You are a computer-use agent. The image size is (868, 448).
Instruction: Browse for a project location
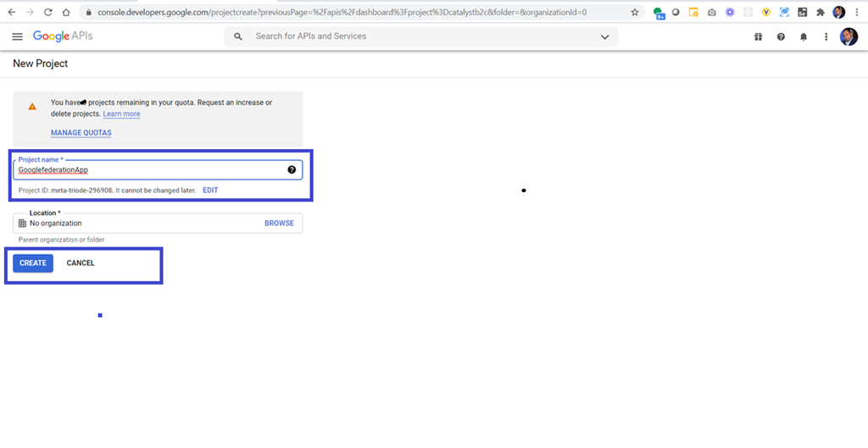(279, 224)
